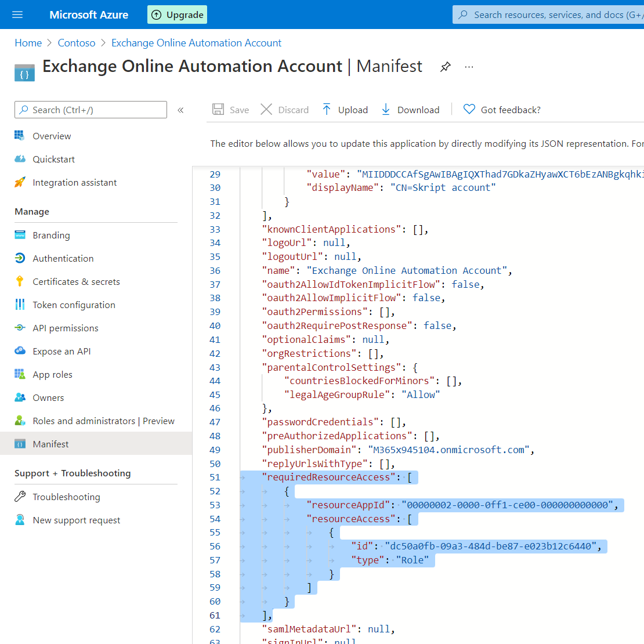Click the Azure search resources field
Screen dimensions: 644x644
tap(548, 15)
